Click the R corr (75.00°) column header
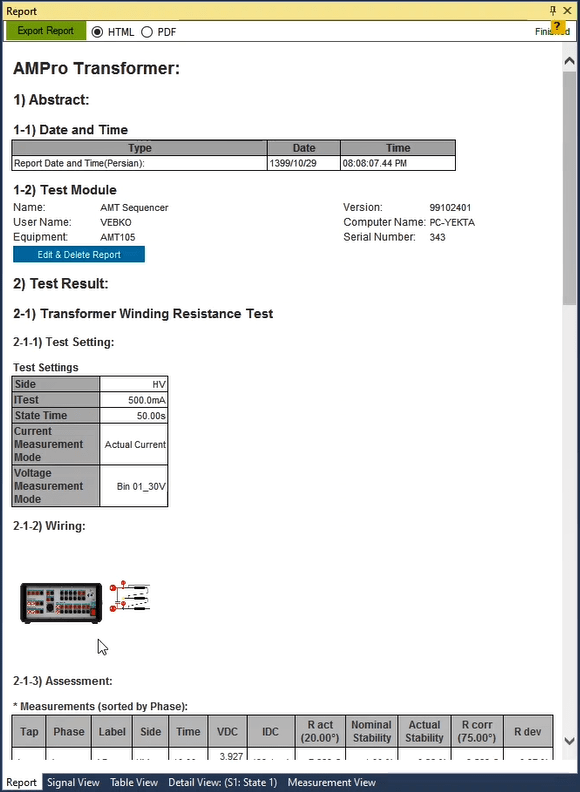Viewport: 580px width, 792px height. point(477,731)
